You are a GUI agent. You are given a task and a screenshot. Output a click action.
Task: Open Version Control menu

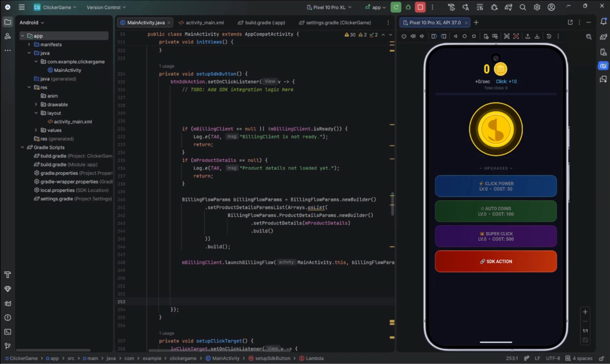pos(106,7)
